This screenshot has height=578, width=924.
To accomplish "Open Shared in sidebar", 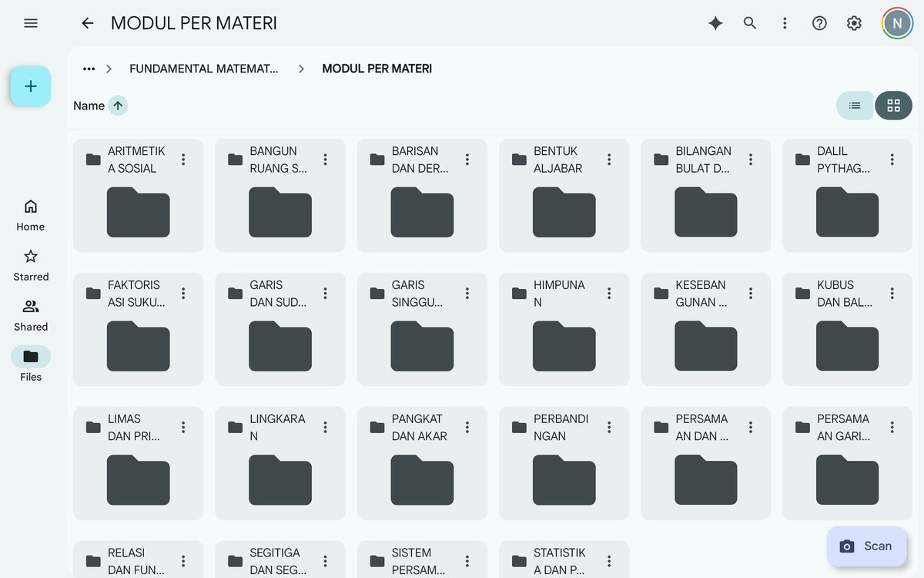I will [x=31, y=315].
